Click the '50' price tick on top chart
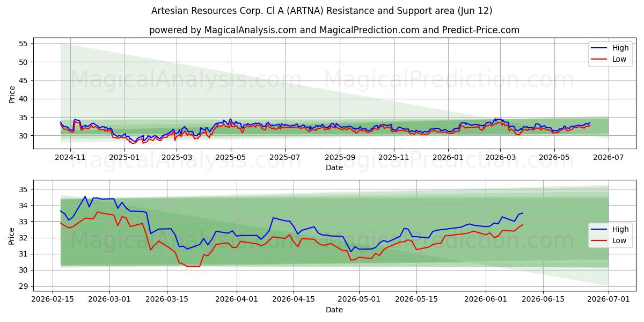The height and width of the screenshot is (322, 644). 24,62
